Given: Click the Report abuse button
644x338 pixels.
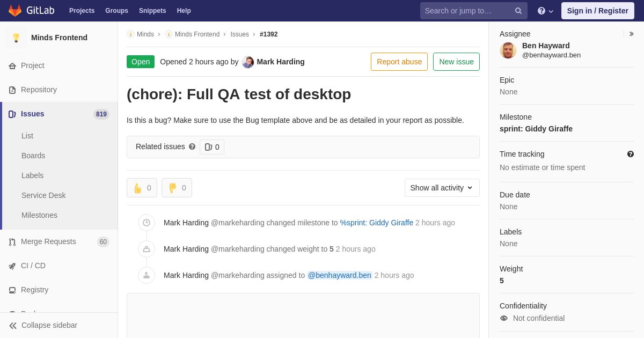Looking at the screenshot, I should (399, 62).
